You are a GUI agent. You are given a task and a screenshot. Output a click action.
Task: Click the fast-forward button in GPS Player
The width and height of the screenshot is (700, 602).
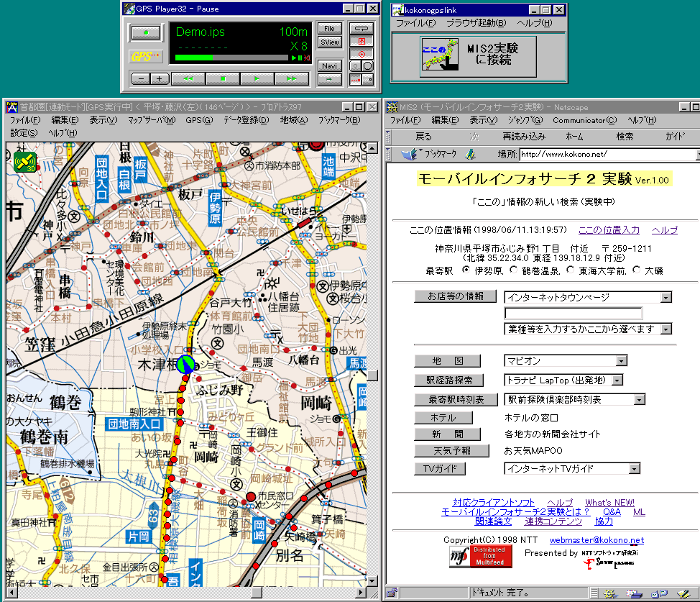tap(291, 78)
